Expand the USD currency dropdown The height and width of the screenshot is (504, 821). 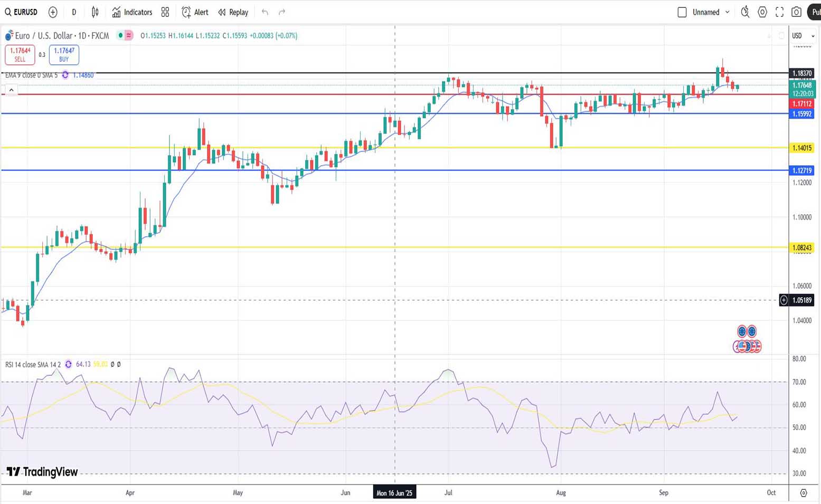tap(803, 36)
